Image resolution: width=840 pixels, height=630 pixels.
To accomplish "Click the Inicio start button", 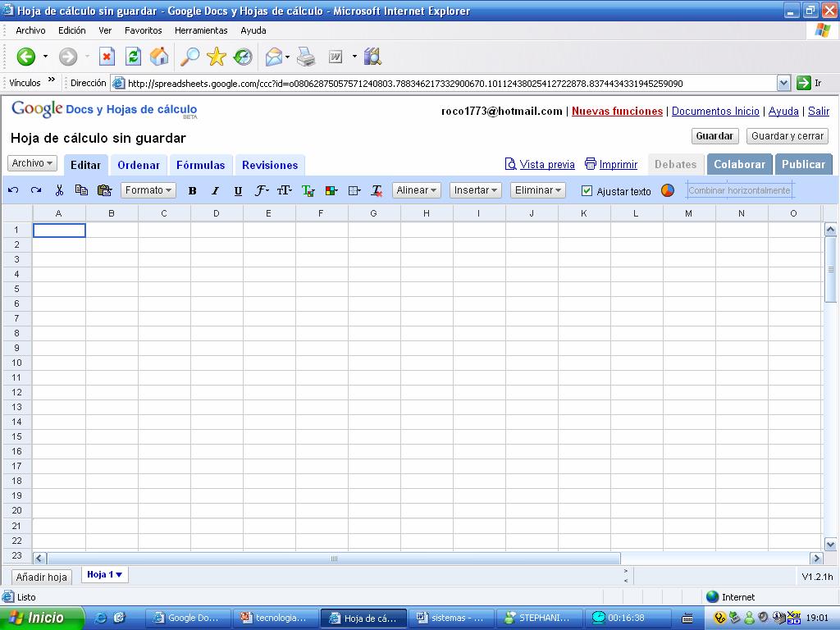I will click(42, 618).
